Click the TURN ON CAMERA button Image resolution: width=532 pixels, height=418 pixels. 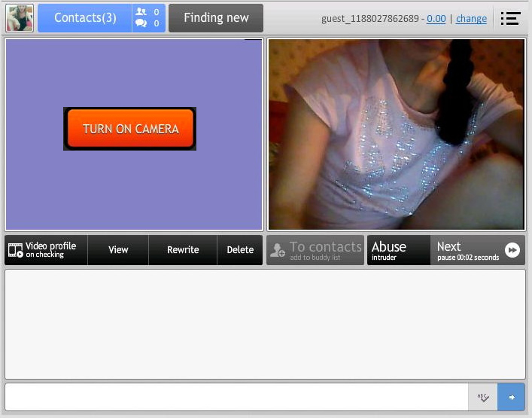coord(130,129)
